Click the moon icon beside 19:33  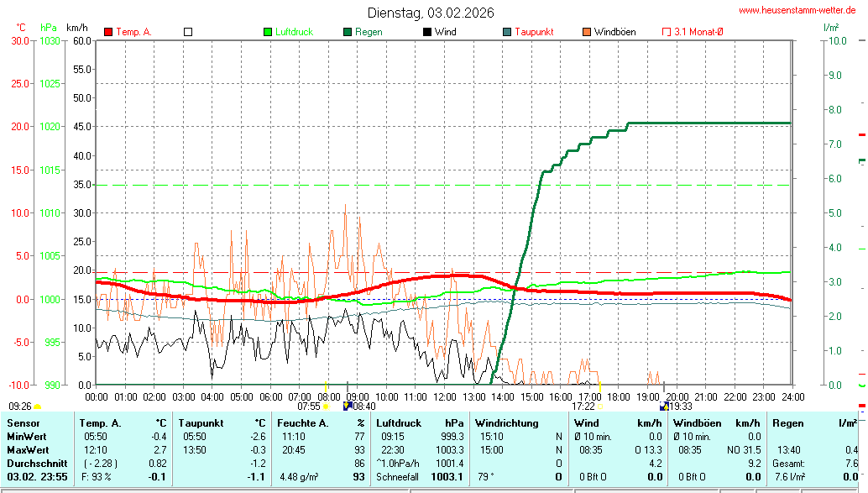[664, 406]
